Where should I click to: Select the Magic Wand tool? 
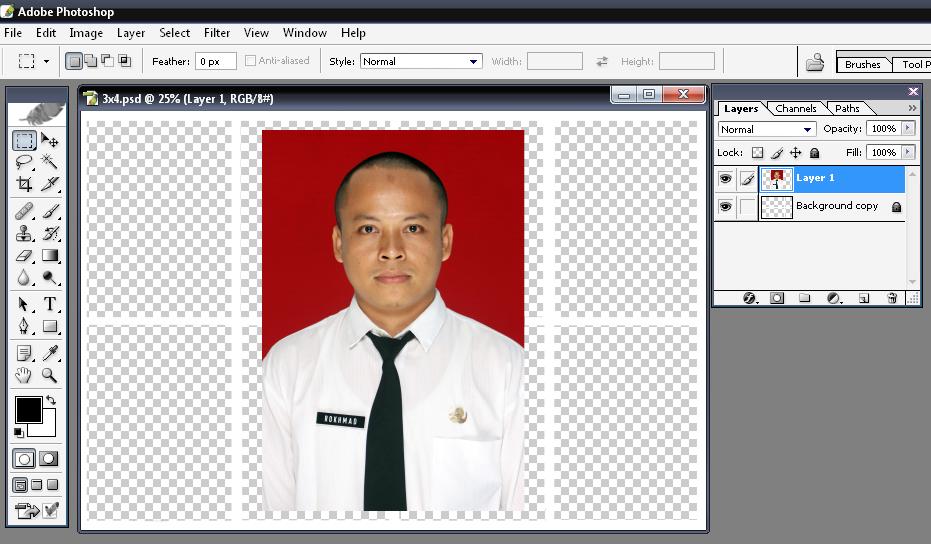coord(50,162)
